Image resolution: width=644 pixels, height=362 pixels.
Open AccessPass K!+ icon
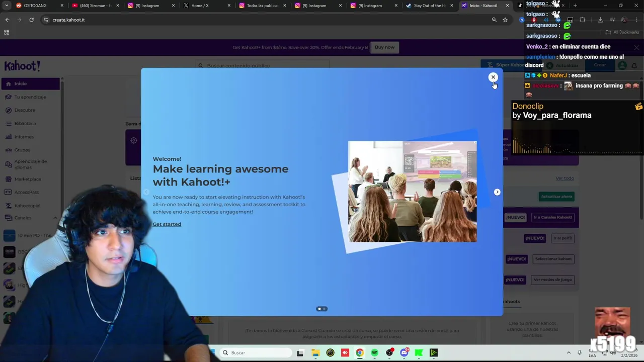tap(8, 192)
